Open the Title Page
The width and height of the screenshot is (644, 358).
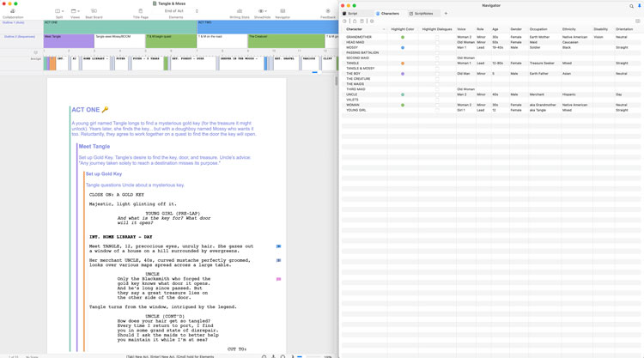click(141, 11)
